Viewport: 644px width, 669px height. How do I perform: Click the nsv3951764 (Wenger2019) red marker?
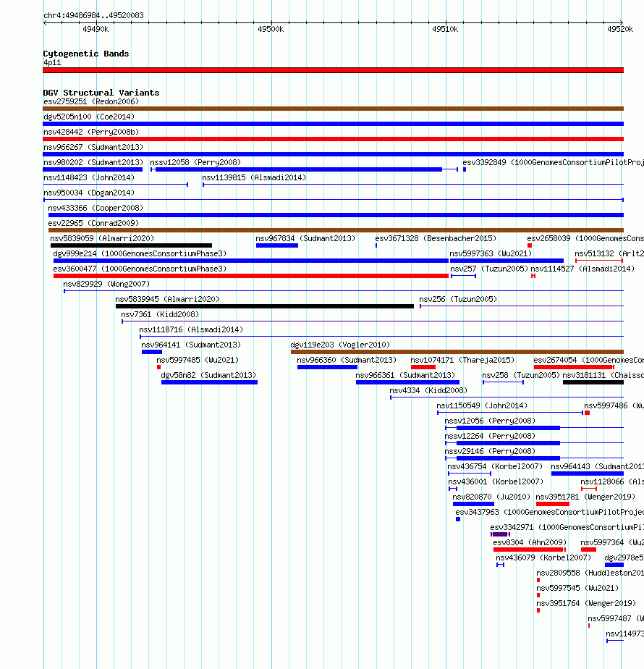pos(538,610)
